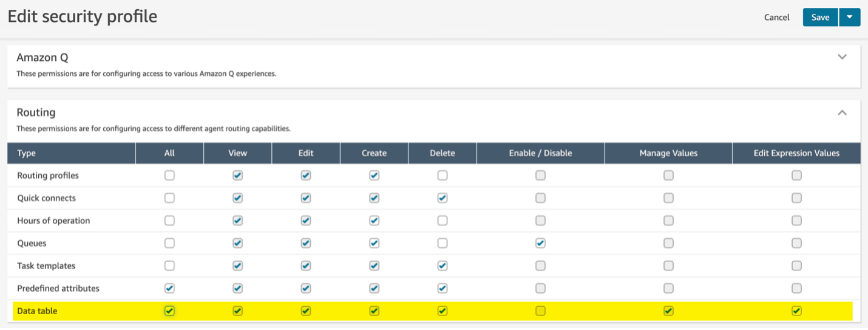The width and height of the screenshot is (868, 330).
Task: Click the Data table row label
Action: coord(37,311)
